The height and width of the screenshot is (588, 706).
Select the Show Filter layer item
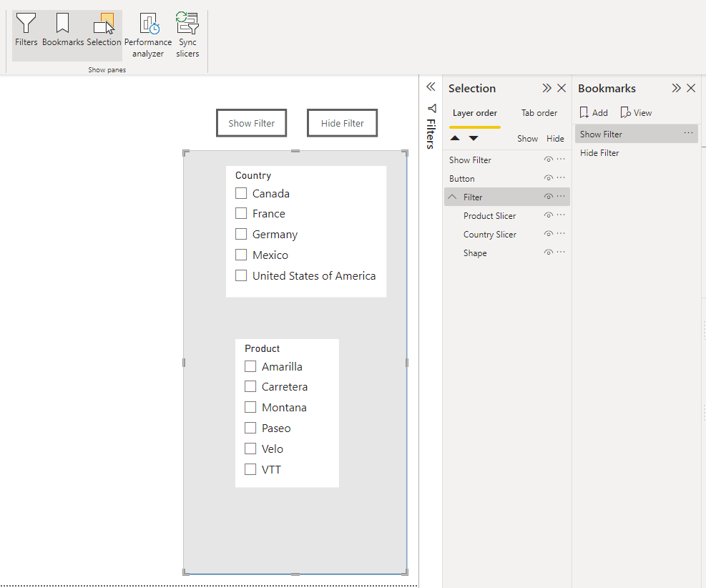point(507,160)
